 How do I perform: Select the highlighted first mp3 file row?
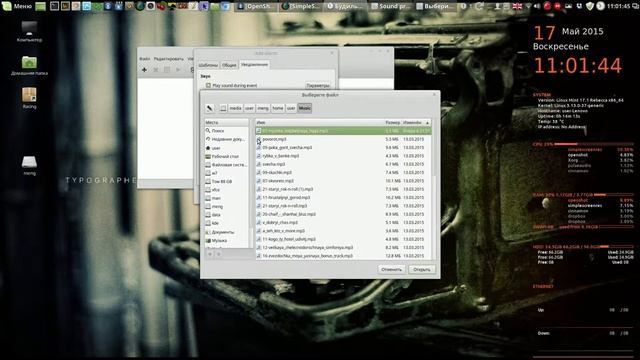(343, 131)
